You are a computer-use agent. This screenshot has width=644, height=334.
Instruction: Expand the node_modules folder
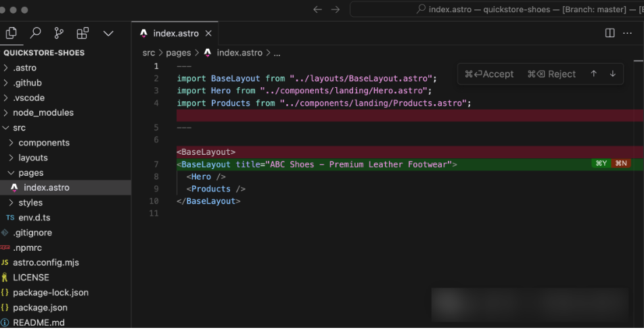coord(43,113)
